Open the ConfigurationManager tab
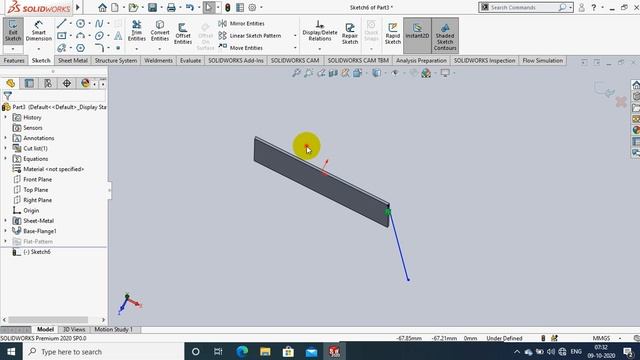640x360 pixels. [48, 83]
